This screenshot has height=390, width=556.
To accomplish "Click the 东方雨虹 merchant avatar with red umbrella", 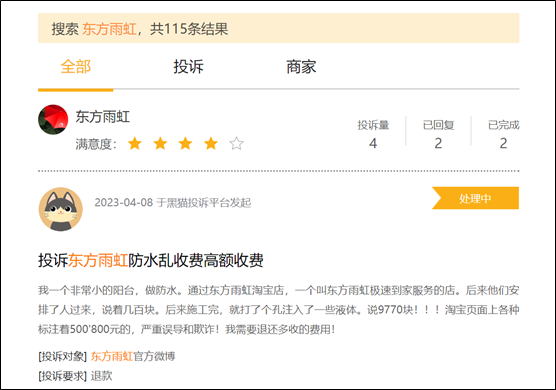I will pyautogui.click(x=53, y=119).
